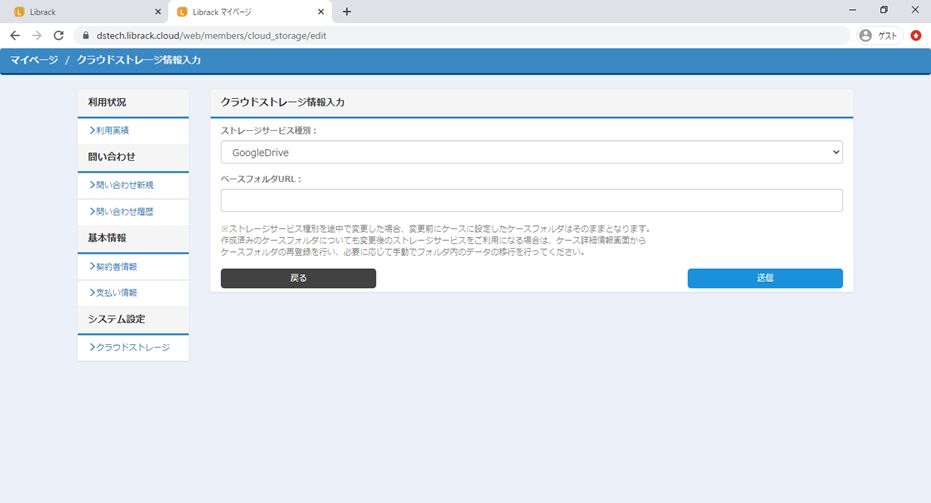Close the first Librack tab
The image size is (931, 503).
(x=158, y=12)
